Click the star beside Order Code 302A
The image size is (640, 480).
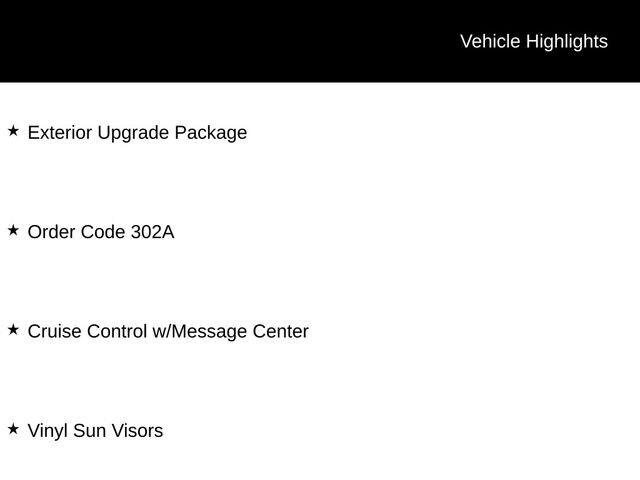coord(13,230)
